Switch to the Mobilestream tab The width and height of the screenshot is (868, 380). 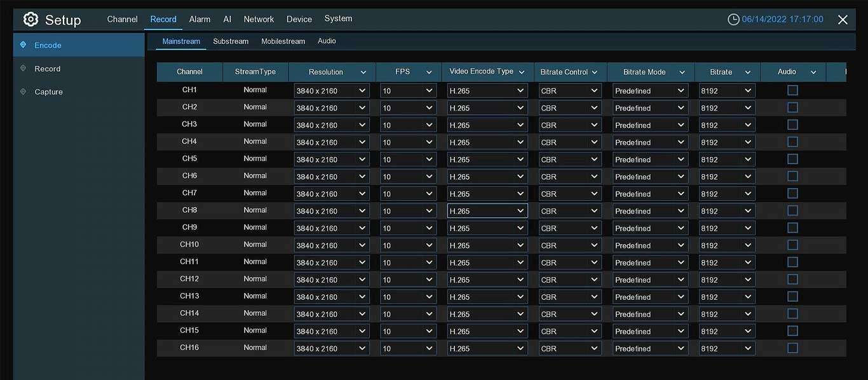pos(283,41)
